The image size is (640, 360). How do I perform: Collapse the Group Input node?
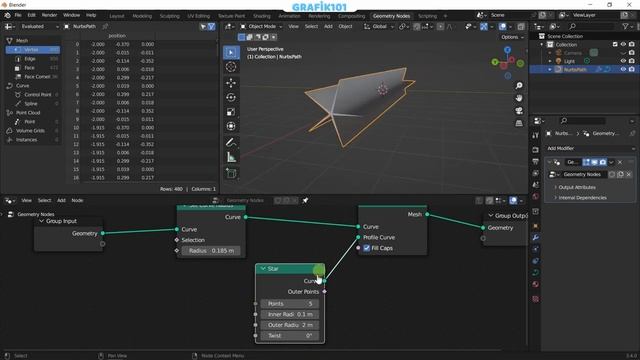(41, 221)
